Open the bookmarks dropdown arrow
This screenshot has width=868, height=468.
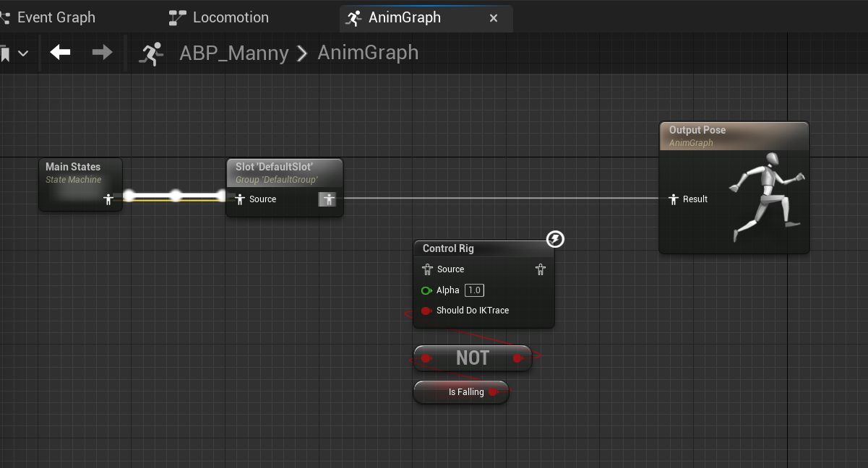23,53
